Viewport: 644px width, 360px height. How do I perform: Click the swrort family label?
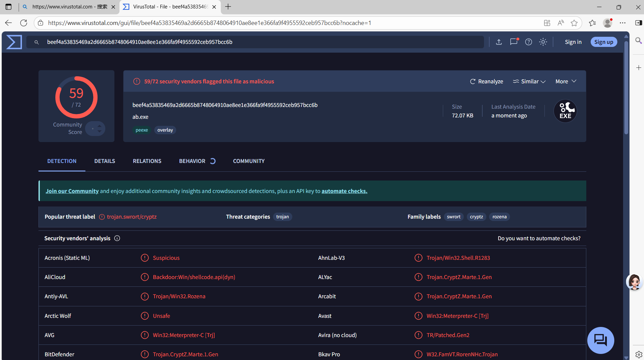[x=454, y=217]
